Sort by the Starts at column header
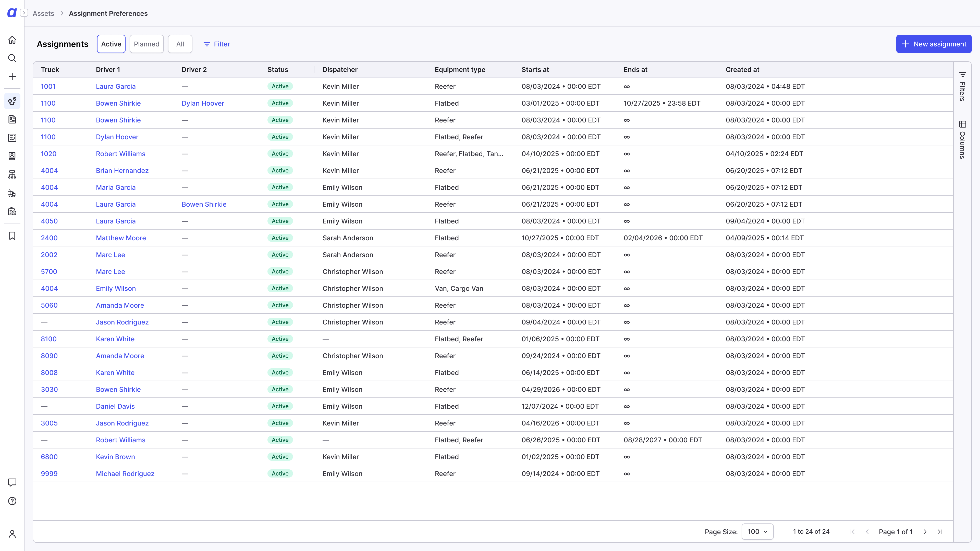This screenshot has width=980, height=551. 535,70
